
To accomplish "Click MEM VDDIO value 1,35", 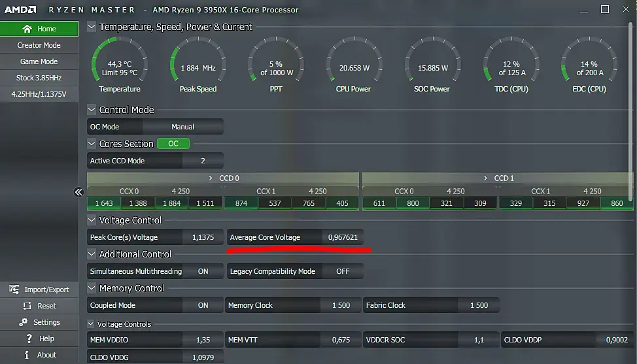I will coord(203,340).
